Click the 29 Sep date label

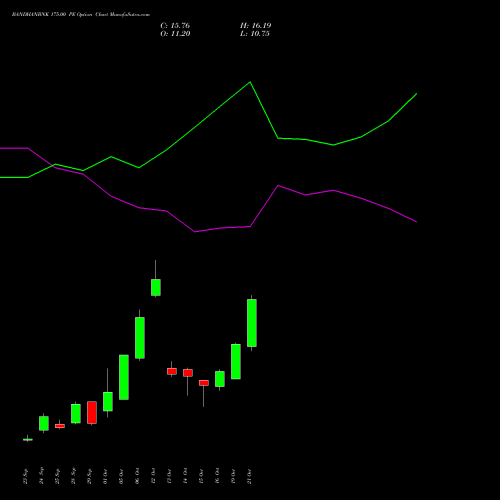(90, 476)
